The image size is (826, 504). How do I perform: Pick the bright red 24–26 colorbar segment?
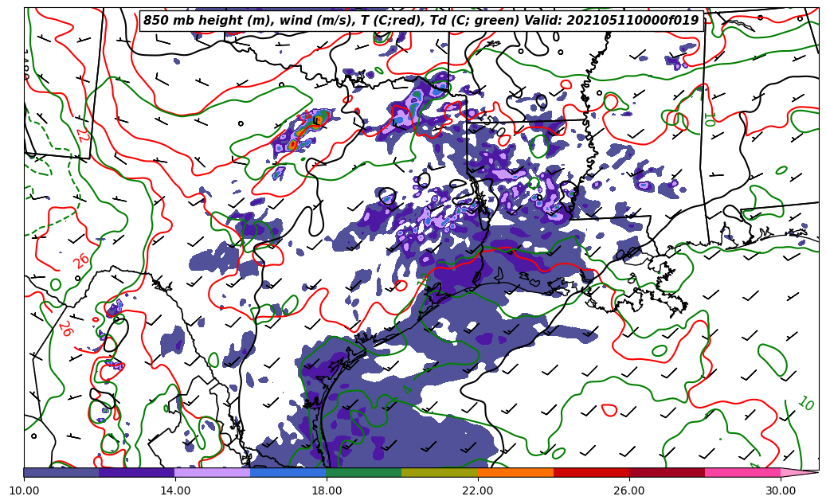[591, 472]
